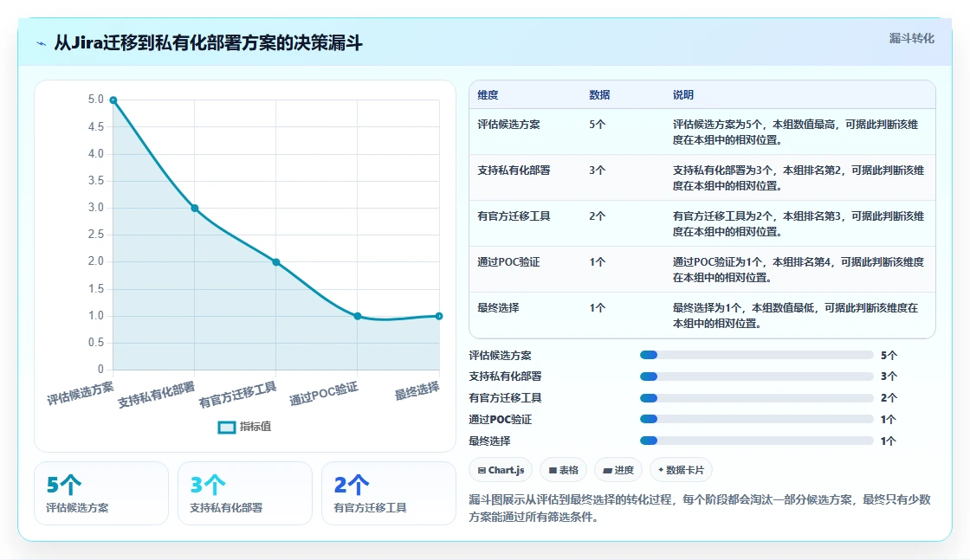Click the 指标值 legend label
This screenshot has height=560, width=970.
click(255, 427)
